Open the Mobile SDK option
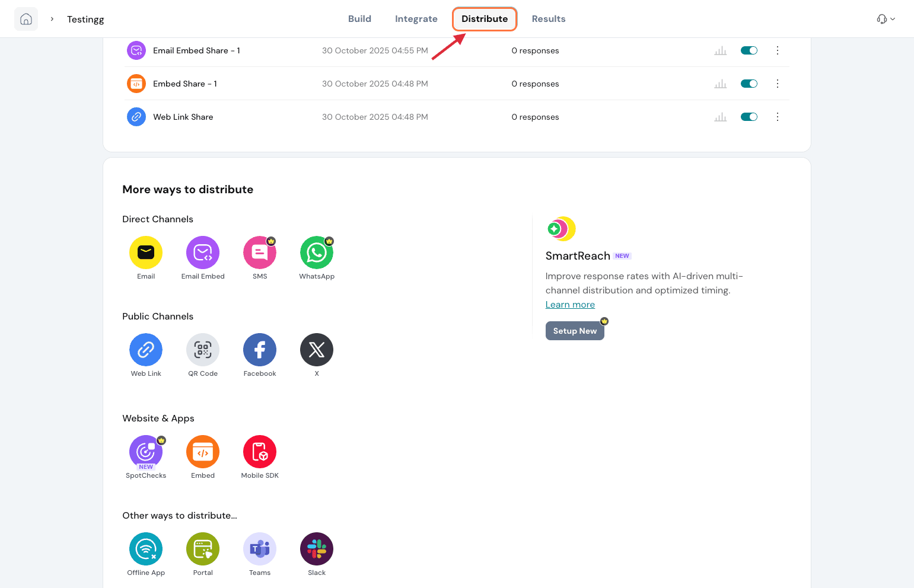Image resolution: width=914 pixels, height=588 pixels. [259, 452]
